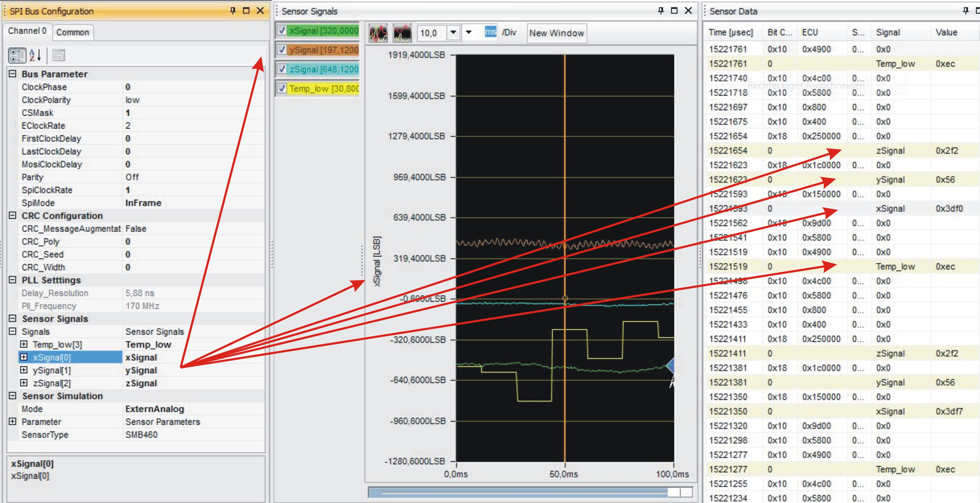Open the 10,0 time-per-division dropdown
This screenshot has width=980, height=503.
point(453,33)
